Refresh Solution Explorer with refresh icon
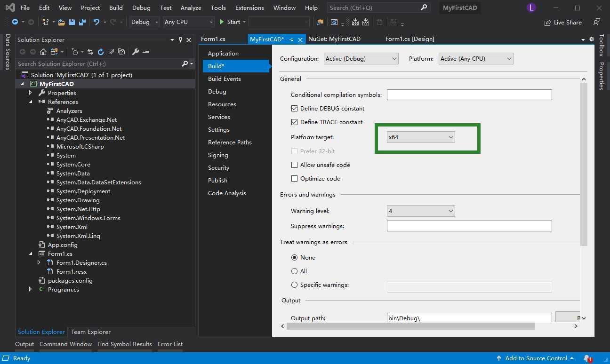 (x=101, y=52)
